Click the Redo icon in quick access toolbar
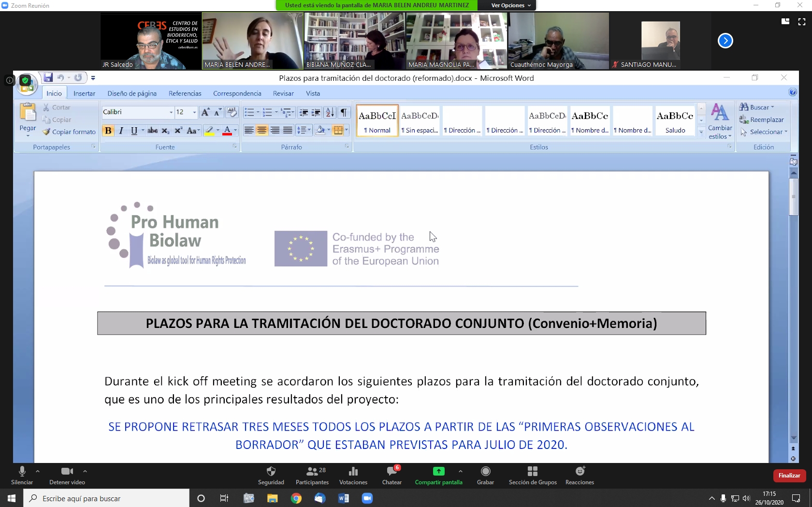Screen dimensions: 812x507 pos(78,77)
